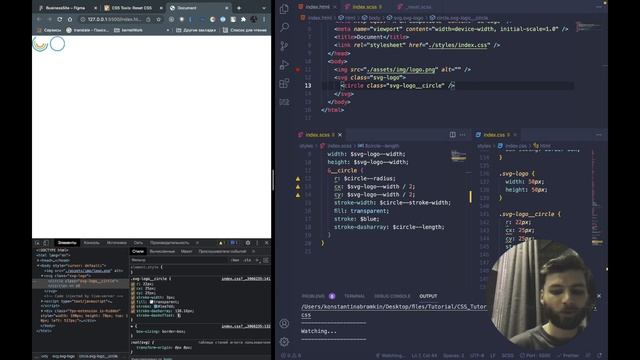
Task: Click the index.scss editor minimap
Action: click(x=458, y=156)
